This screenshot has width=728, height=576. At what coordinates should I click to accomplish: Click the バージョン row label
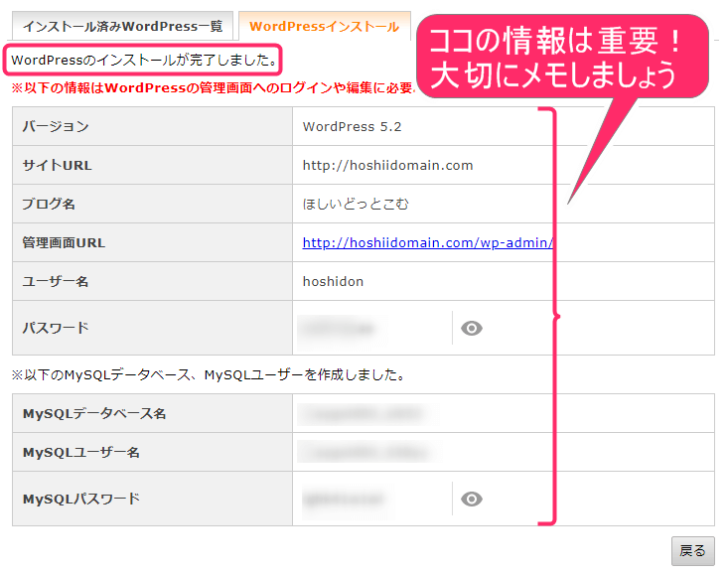tap(56, 127)
